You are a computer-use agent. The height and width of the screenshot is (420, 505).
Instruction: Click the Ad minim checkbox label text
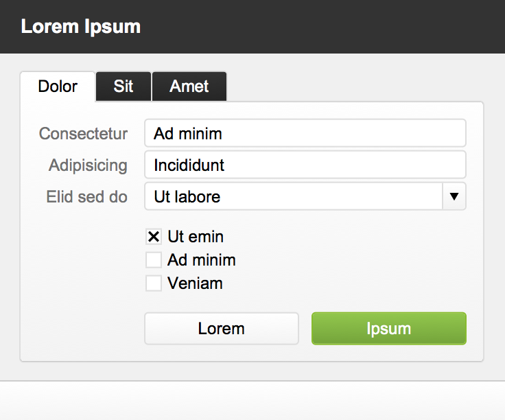[x=202, y=260]
